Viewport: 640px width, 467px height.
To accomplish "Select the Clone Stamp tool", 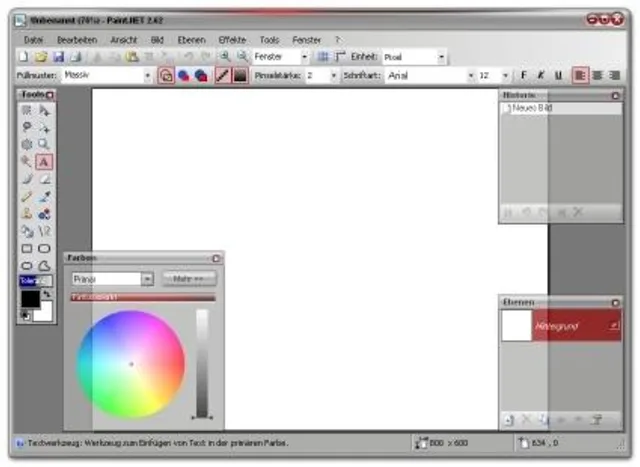I will pyautogui.click(x=27, y=214).
